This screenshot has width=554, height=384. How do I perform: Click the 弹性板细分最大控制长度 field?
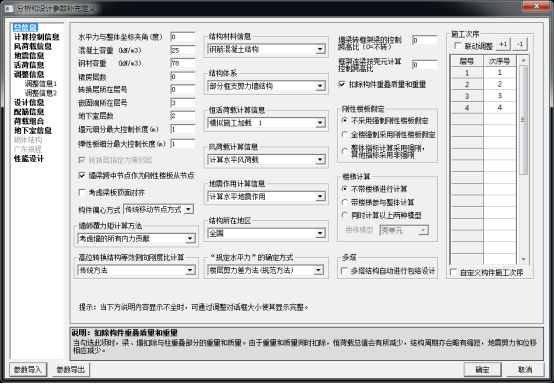tap(183, 144)
